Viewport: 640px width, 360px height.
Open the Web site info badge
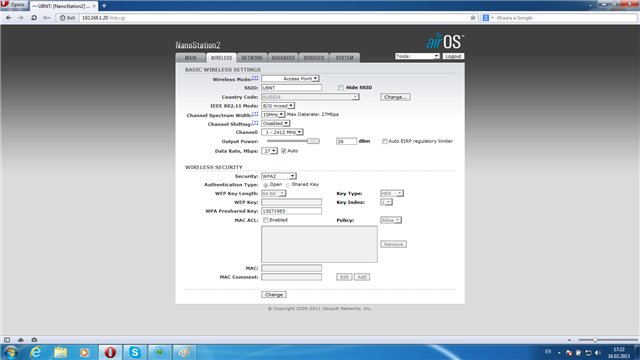pyautogui.click(x=67, y=18)
